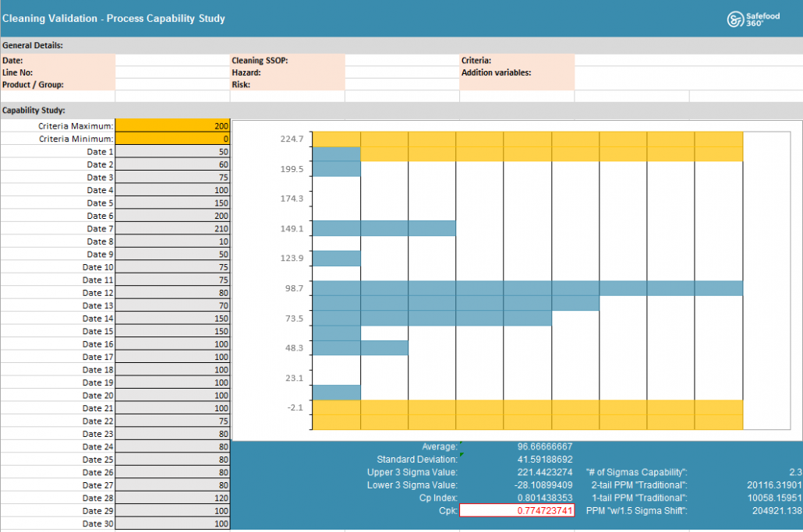803x532 pixels.
Task: Click the Average value cell
Action: 517,446
